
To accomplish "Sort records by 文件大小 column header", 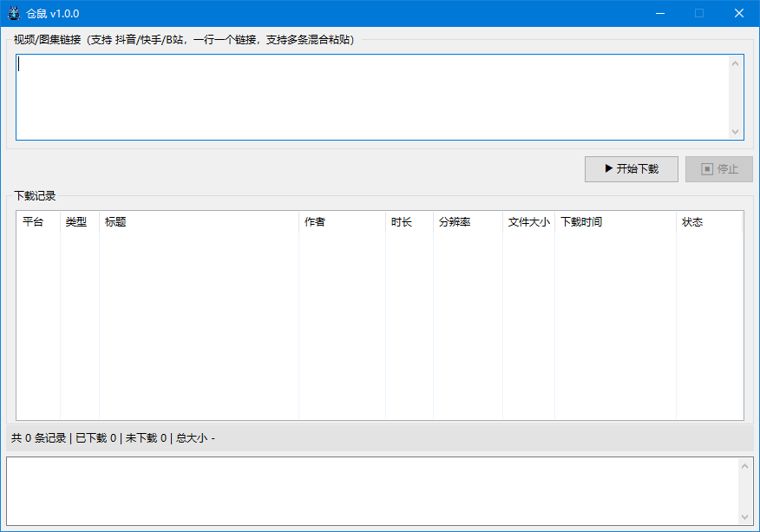I will 529,222.
